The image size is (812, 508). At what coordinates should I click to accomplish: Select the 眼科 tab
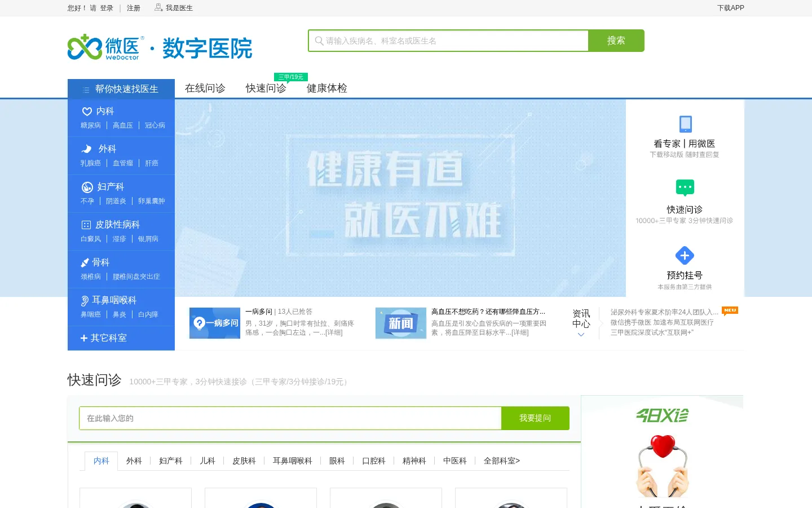337,461
